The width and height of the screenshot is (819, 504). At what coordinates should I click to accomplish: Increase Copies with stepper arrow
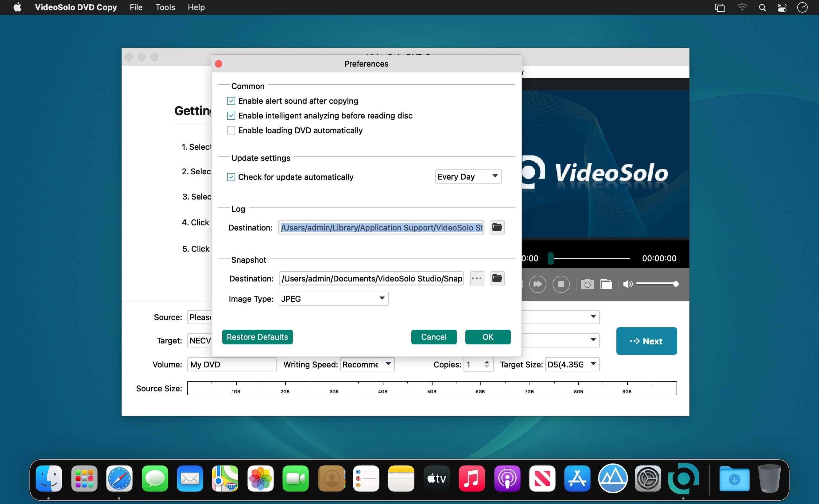coord(487,362)
